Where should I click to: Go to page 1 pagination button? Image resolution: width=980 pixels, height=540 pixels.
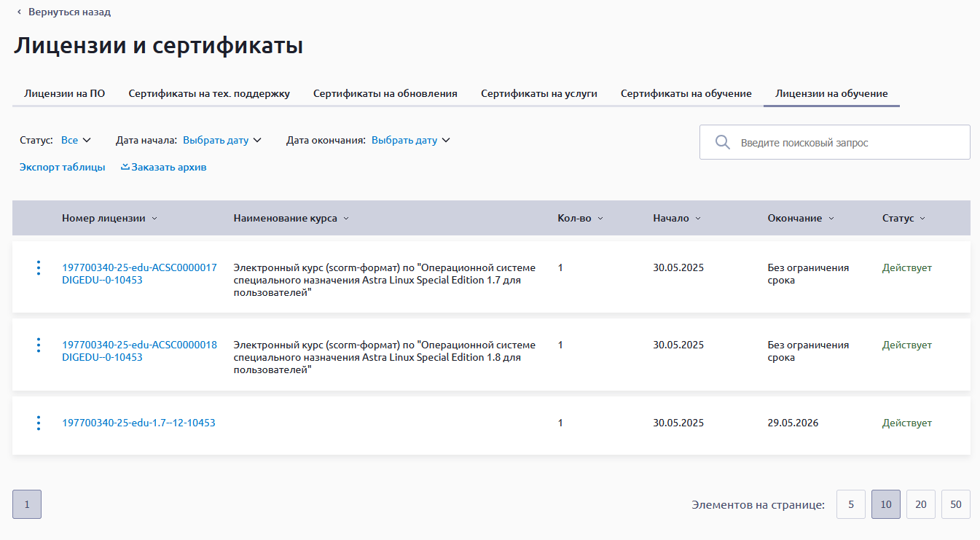click(x=27, y=504)
